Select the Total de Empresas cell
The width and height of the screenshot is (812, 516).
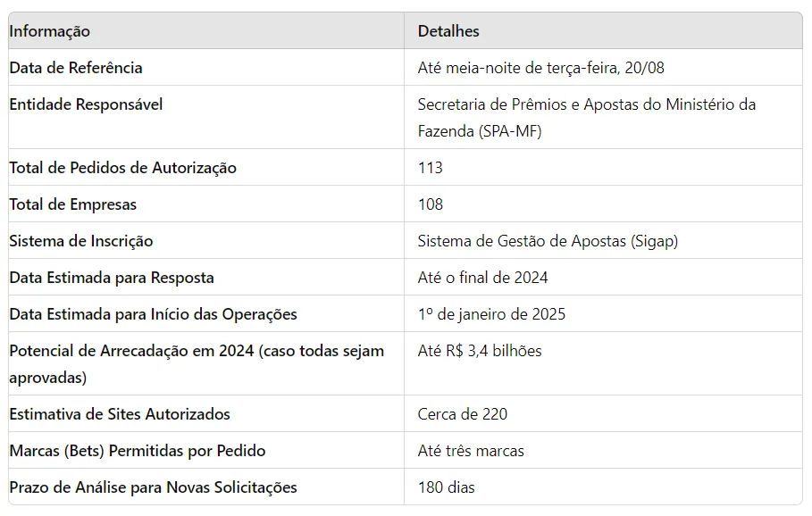pos(73,204)
